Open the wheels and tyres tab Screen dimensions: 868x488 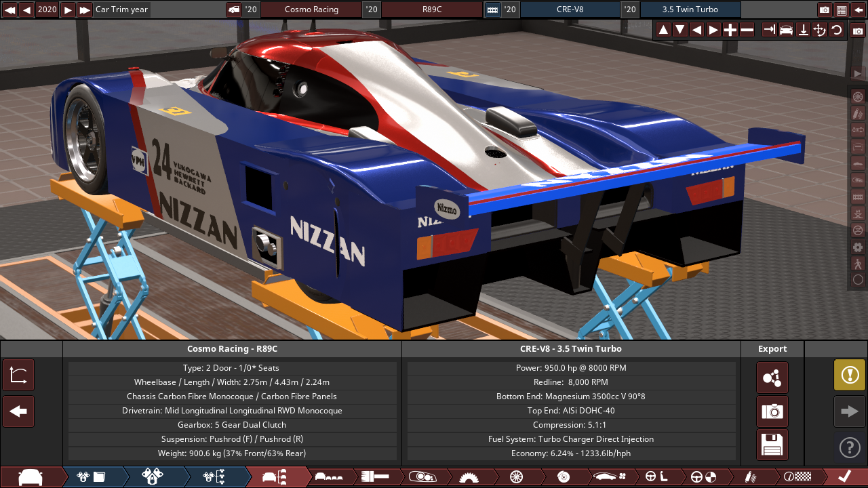tap(516, 477)
